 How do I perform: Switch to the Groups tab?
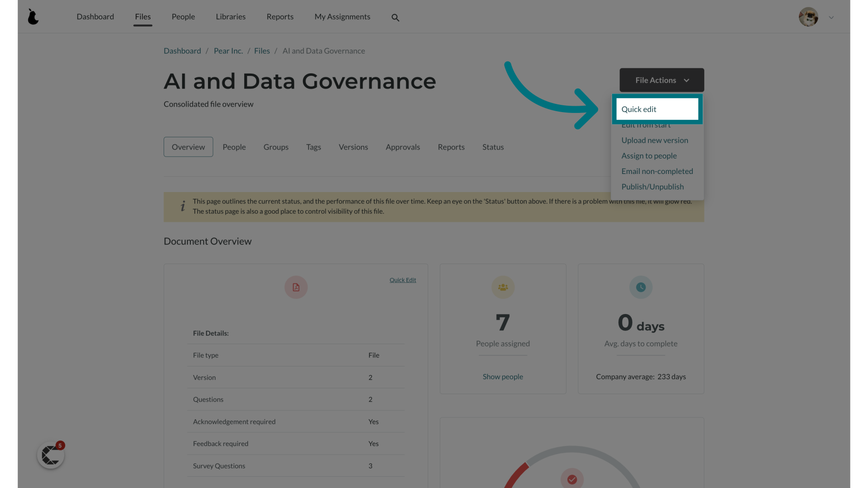276,147
